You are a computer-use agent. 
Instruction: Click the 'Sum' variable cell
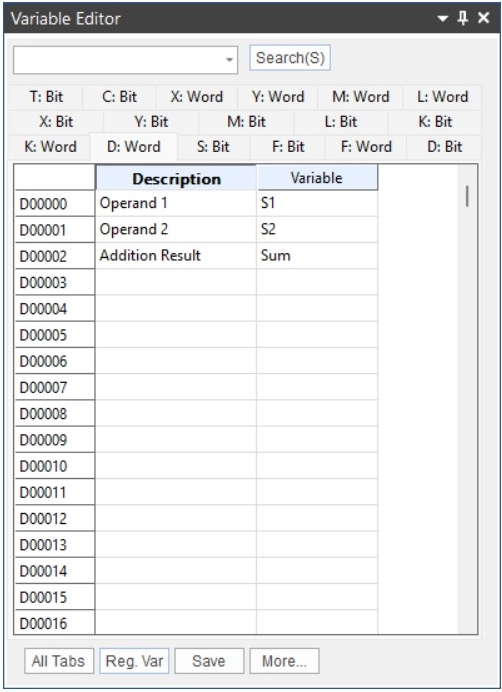pyautogui.click(x=317, y=256)
